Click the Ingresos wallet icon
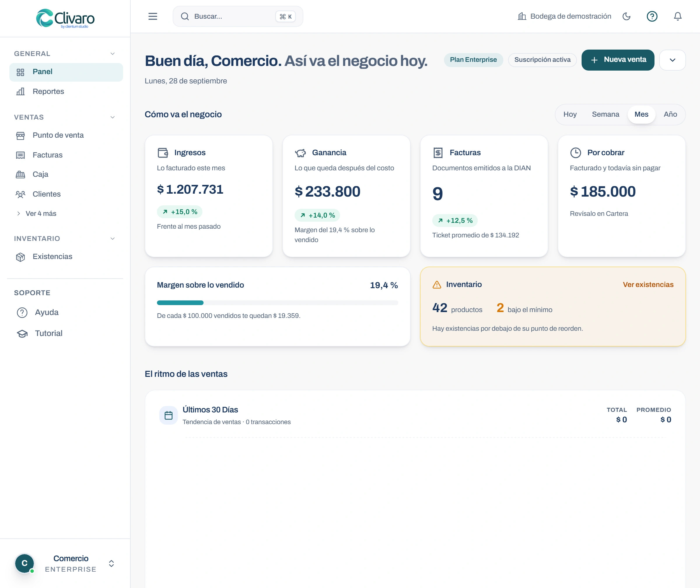Screen dimensions: 700x588 (x=163, y=153)
